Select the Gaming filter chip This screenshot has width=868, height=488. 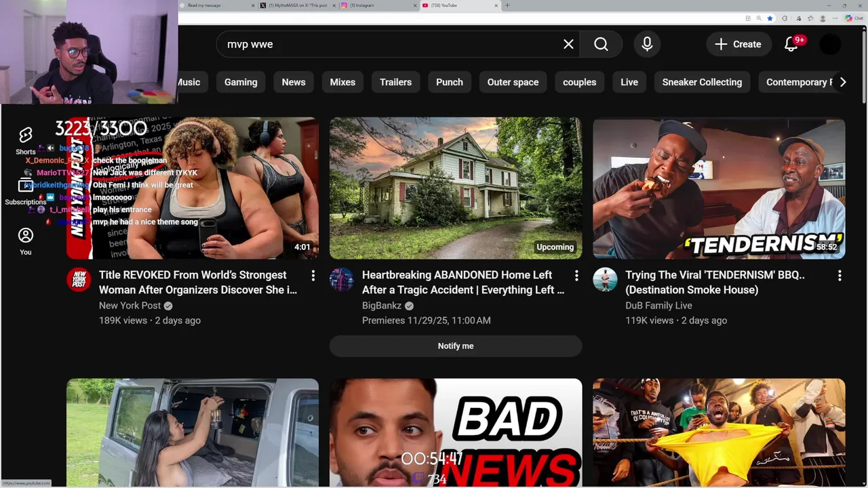tap(241, 82)
